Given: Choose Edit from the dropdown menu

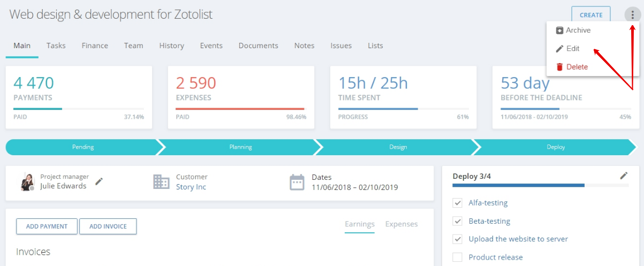Looking at the screenshot, I should click(568, 49).
